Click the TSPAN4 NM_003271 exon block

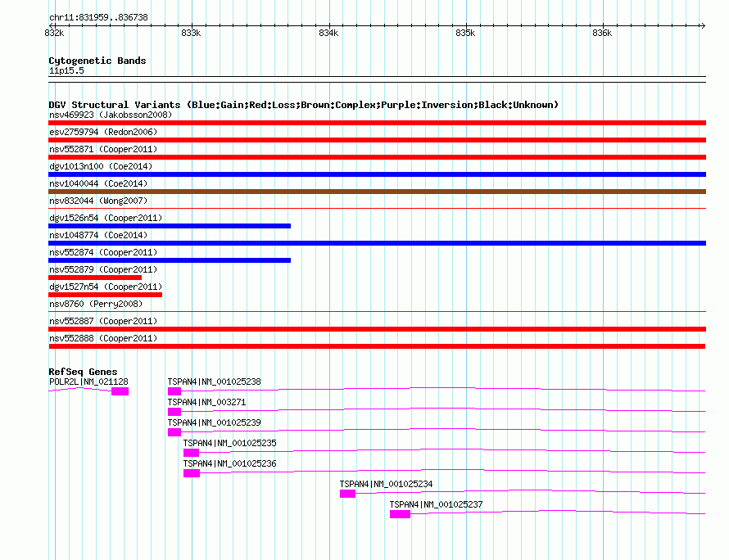pyautogui.click(x=174, y=412)
